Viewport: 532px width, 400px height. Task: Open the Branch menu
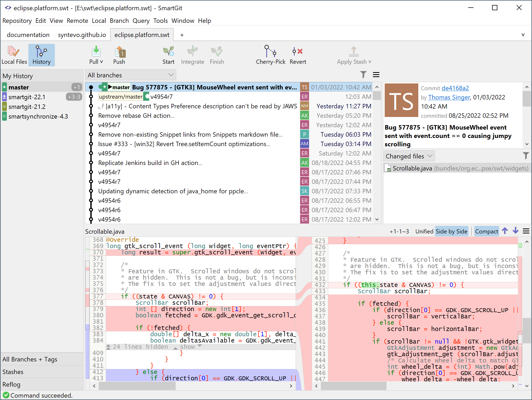[119, 21]
